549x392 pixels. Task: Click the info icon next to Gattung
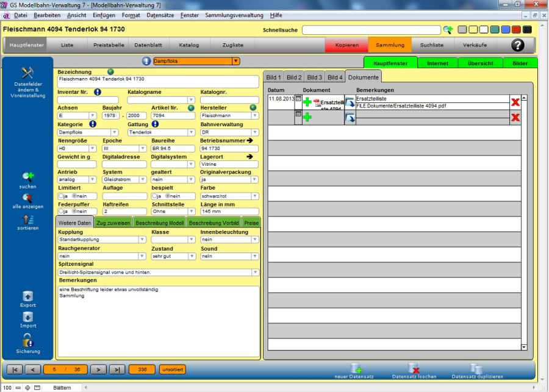(x=155, y=124)
